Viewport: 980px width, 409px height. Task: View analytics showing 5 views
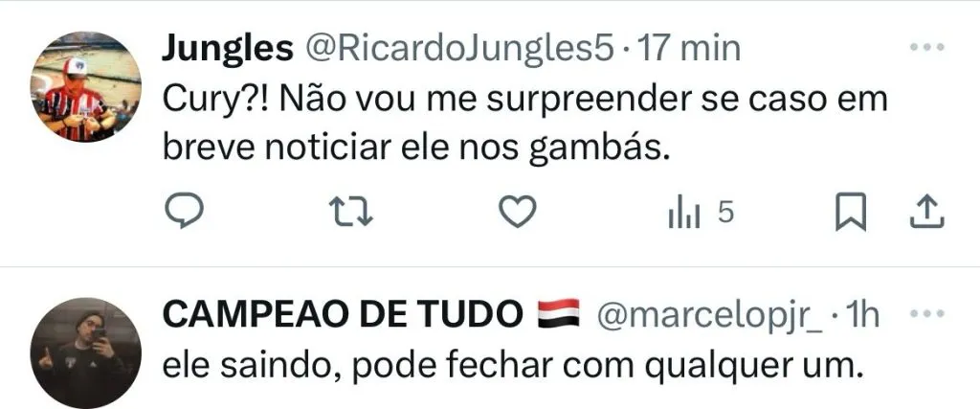[701, 214]
